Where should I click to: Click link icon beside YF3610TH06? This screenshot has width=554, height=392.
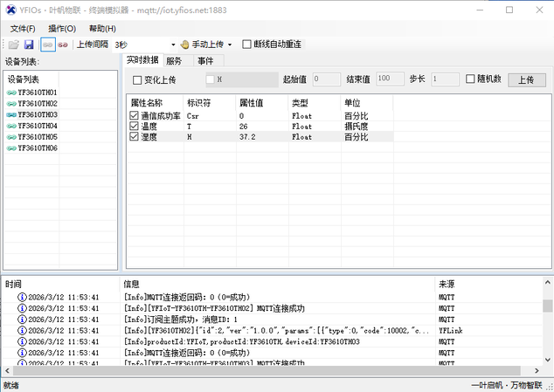[11, 148]
